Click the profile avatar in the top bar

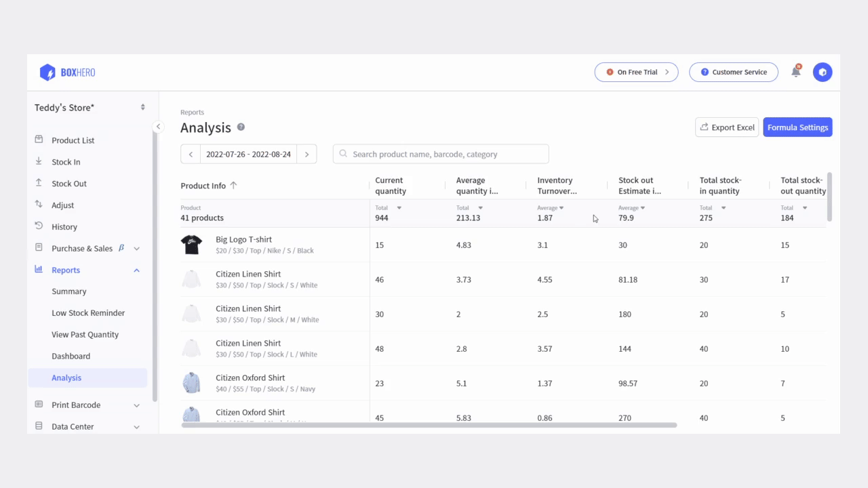pos(823,72)
